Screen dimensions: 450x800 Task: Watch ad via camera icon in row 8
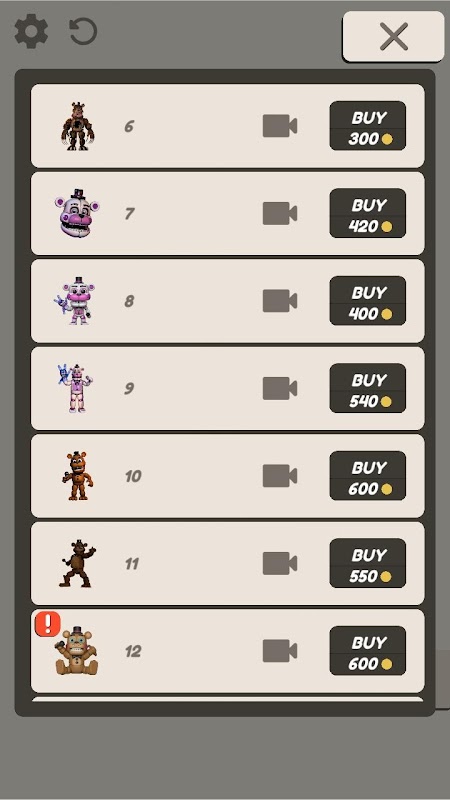click(x=280, y=301)
